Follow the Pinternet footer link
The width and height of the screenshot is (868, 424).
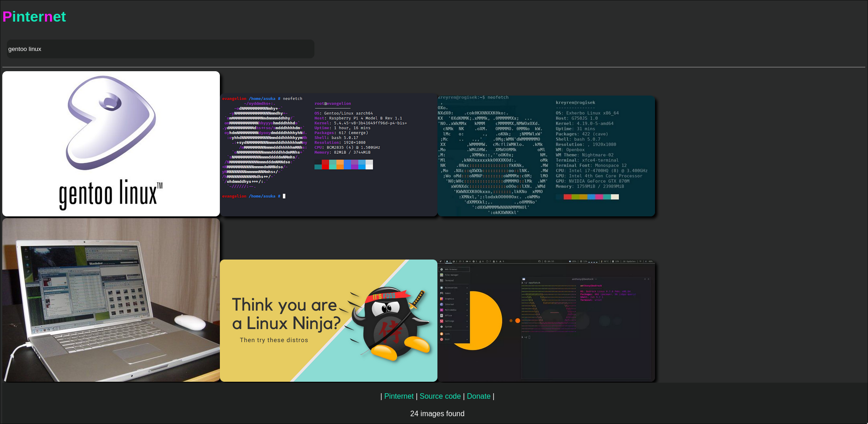[x=399, y=396]
